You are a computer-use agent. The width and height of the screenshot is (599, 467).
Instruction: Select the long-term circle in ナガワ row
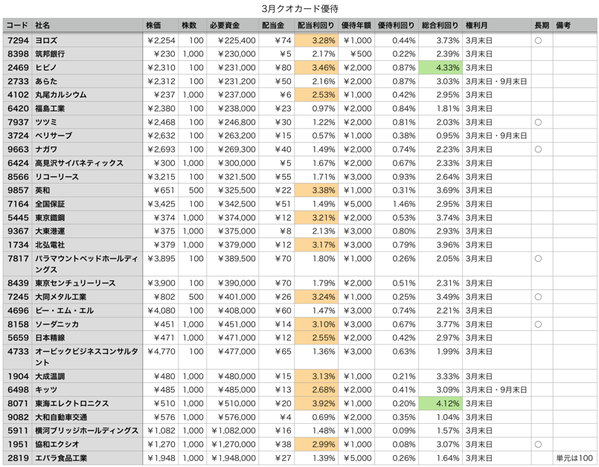pos(538,149)
